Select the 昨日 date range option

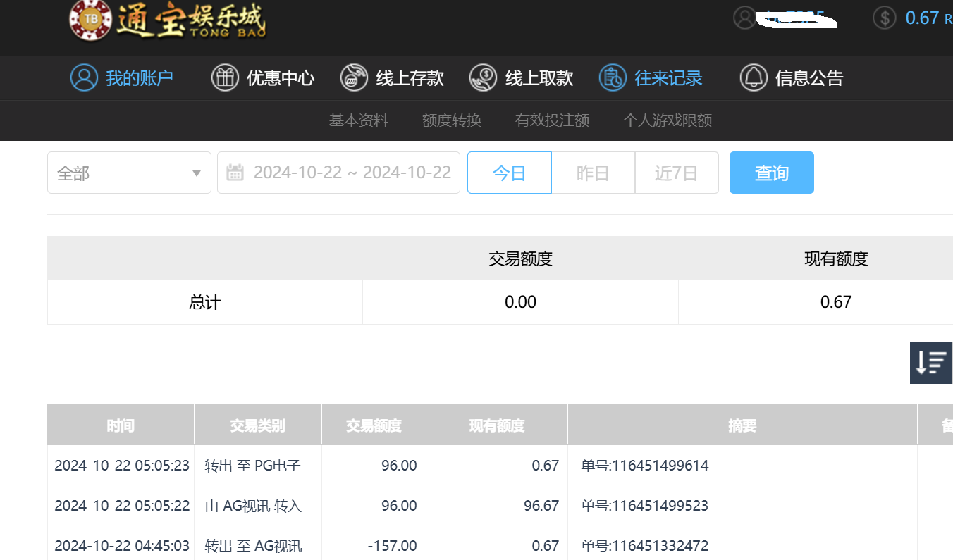click(x=593, y=173)
